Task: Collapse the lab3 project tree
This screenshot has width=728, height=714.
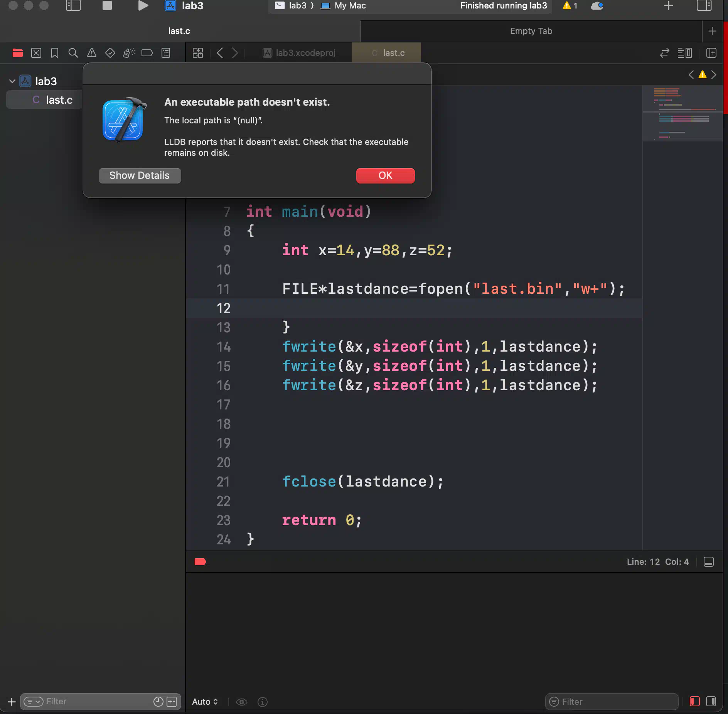Action: (x=12, y=81)
